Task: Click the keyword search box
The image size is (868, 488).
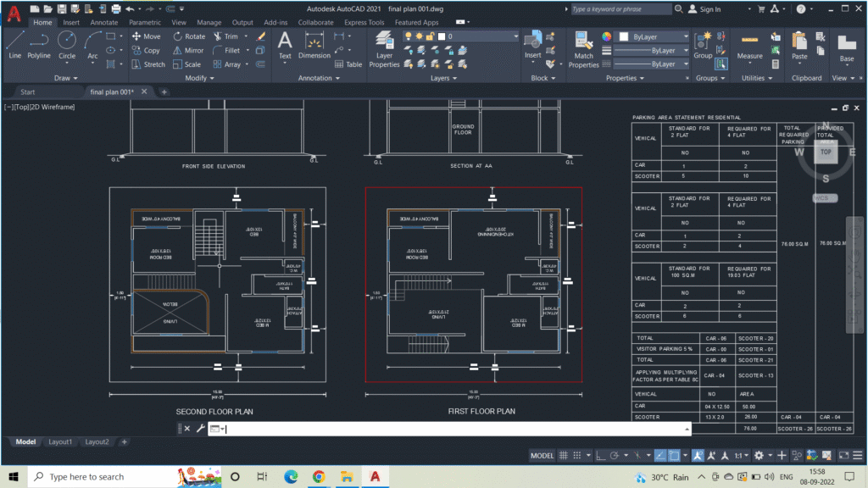Action: click(621, 8)
